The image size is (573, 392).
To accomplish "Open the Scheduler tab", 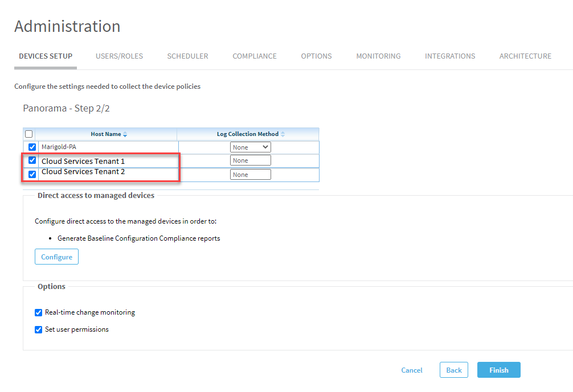I will (x=187, y=56).
